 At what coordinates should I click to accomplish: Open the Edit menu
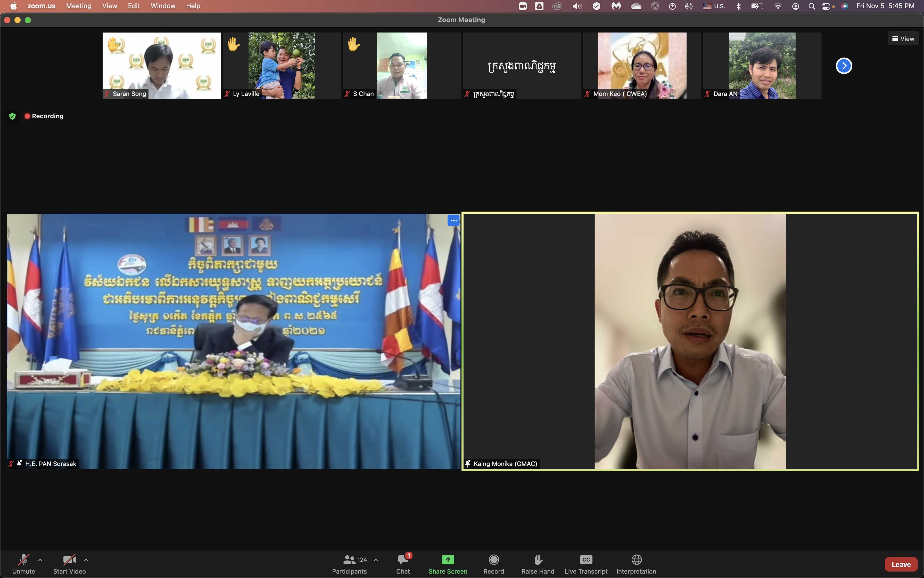coord(134,6)
